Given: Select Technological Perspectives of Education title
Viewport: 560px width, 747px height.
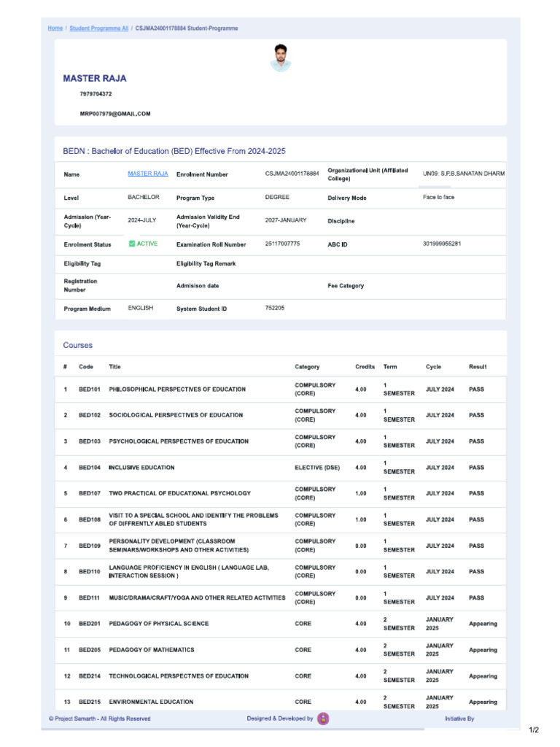Looking at the screenshot, I should (179, 676).
